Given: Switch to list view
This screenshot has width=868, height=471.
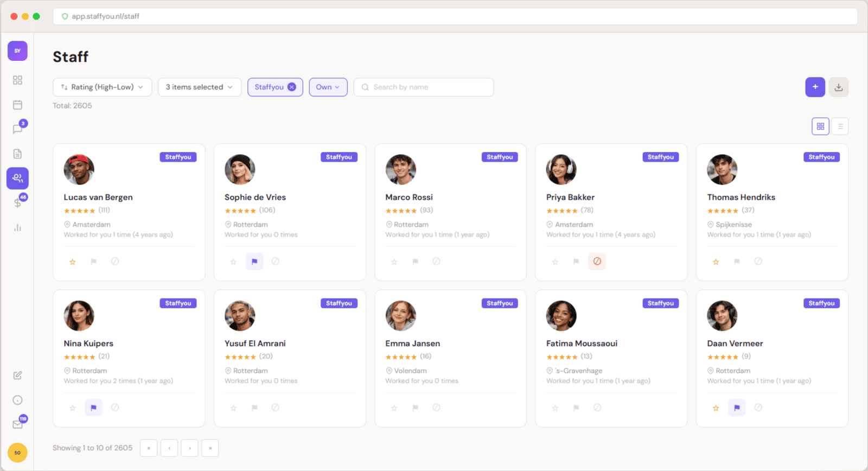Looking at the screenshot, I should [x=840, y=126].
